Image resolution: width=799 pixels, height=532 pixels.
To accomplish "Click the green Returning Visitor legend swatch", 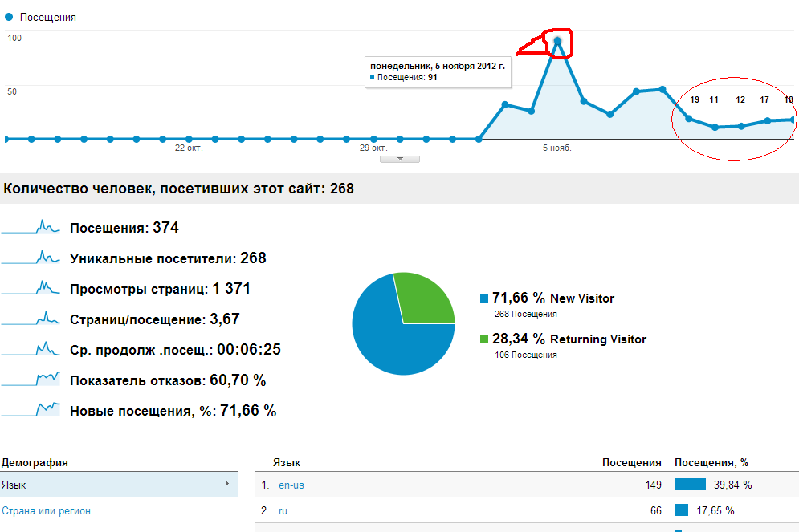I will (x=483, y=339).
